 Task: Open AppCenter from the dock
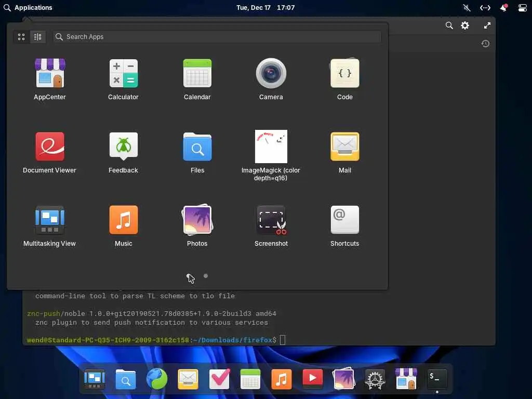pyautogui.click(x=406, y=379)
